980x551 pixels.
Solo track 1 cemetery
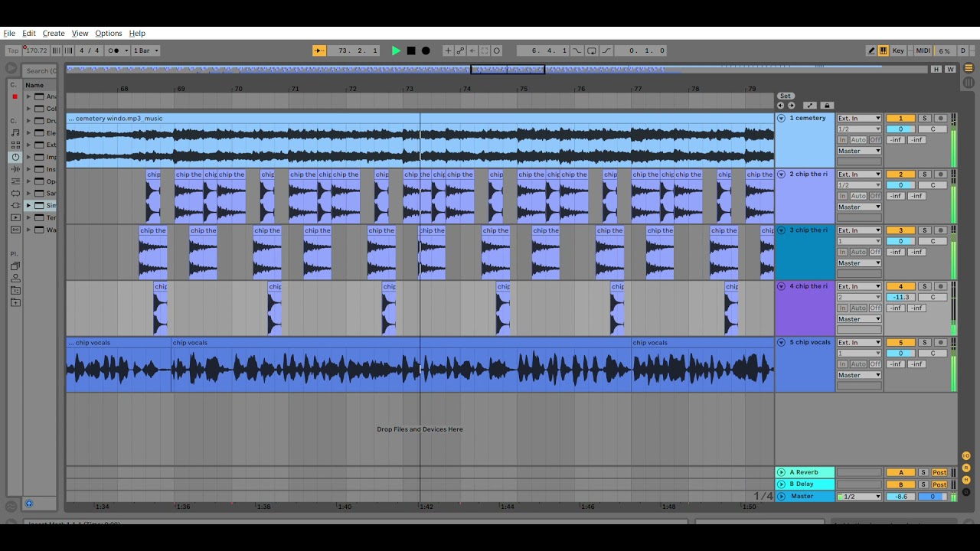(x=924, y=119)
